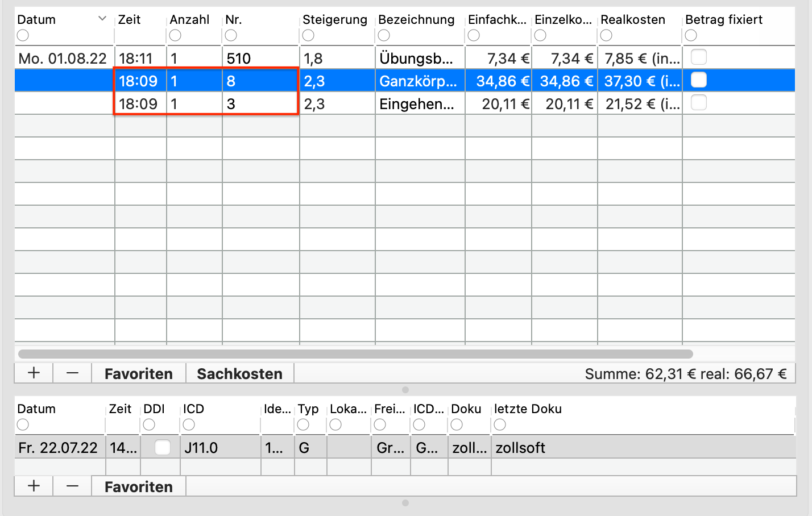Image resolution: width=812 pixels, height=516 pixels.
Task: Check the DDI checkbox for J11.0 diagnosis
Action: tap(163, 447)
